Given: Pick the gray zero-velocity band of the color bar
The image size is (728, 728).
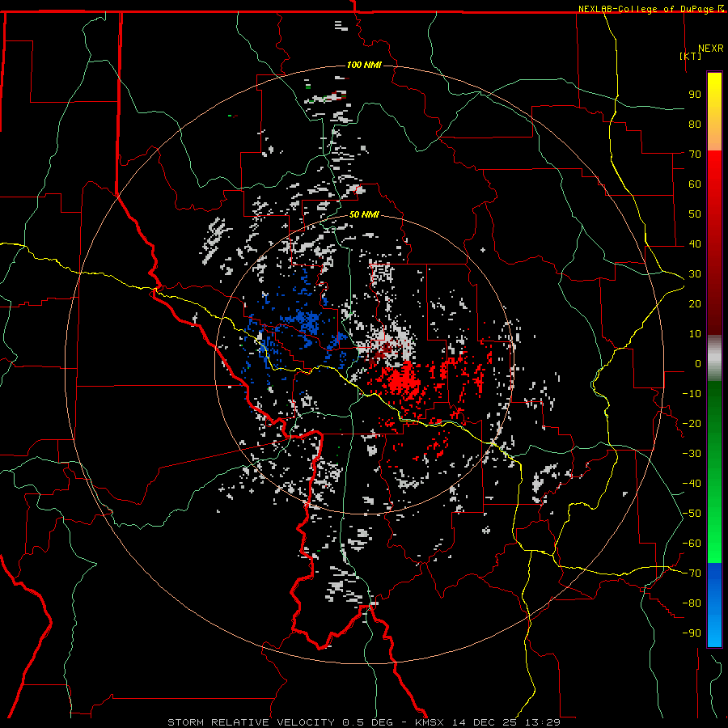Looking at the screenshot, I should coord(714,358).
